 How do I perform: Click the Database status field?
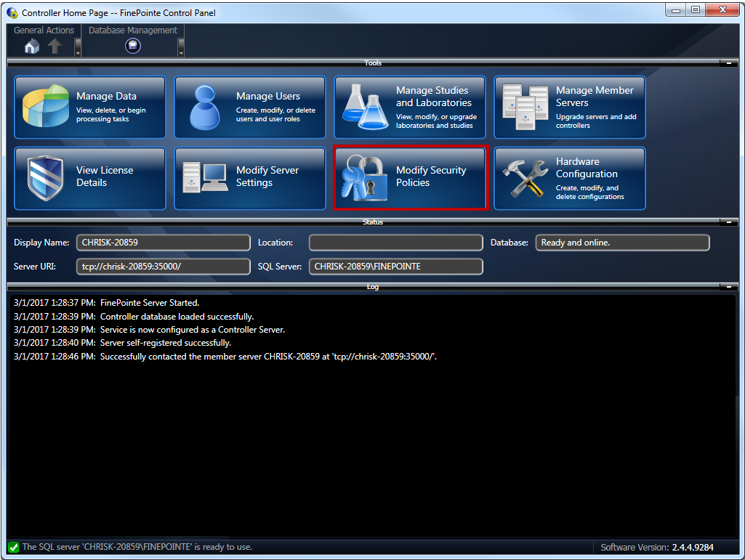(622, 243)
